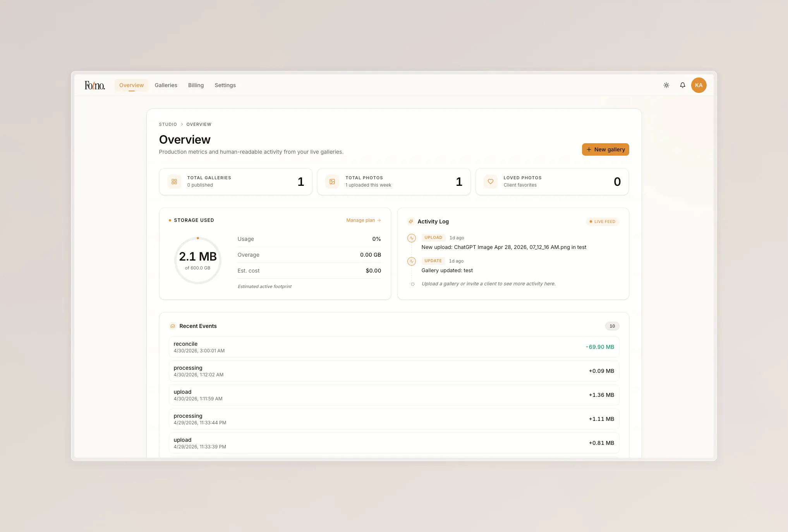Image resolution: width=788 pixels, height=532 pixels.
Task: Click the 'New upload: ChatGPT Image' activity text
Action: pyautogui.click(x=504, y=247)
